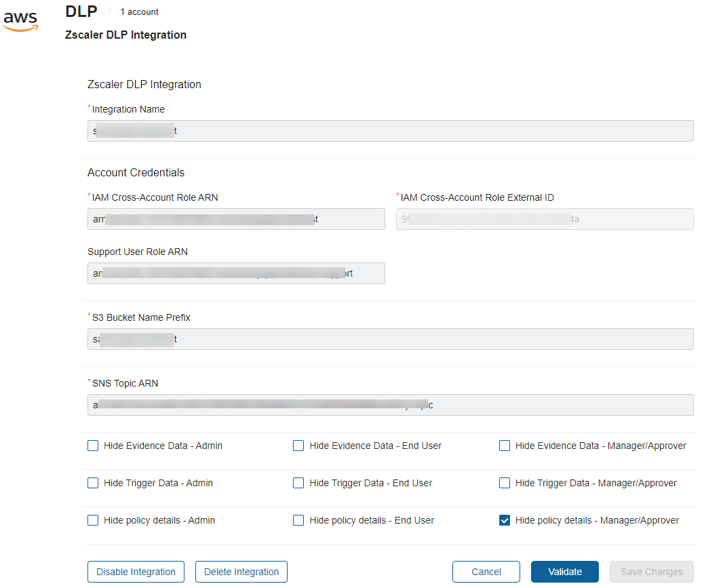The height and width of the screenshot is (588, 702).
Task: Click into the Support User Role ARN field
Action: point(236,273)
